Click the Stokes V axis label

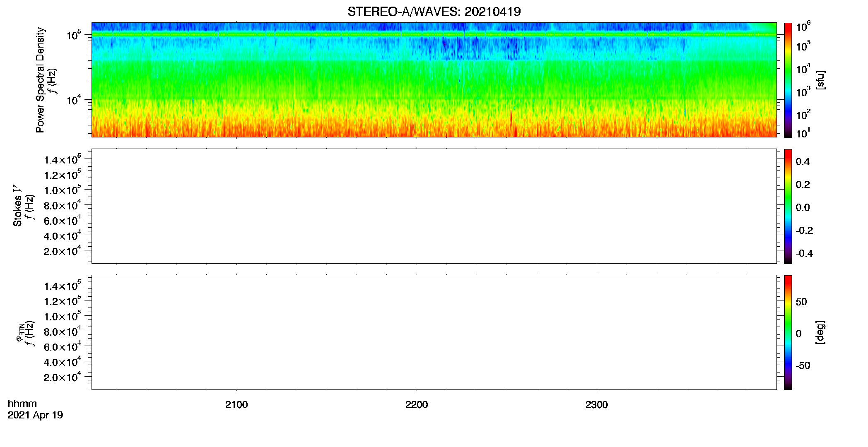click(x=17, y=206)
